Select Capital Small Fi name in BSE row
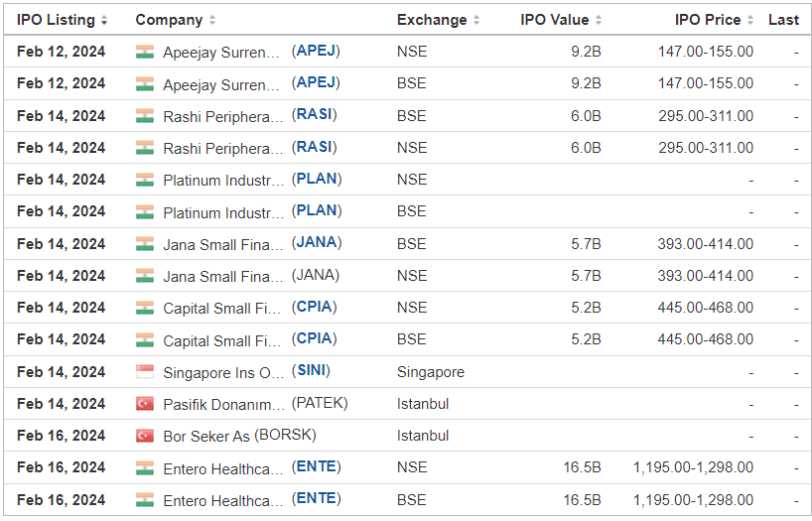The height and width of the screenshot is (521, 812). click(221, 340)
